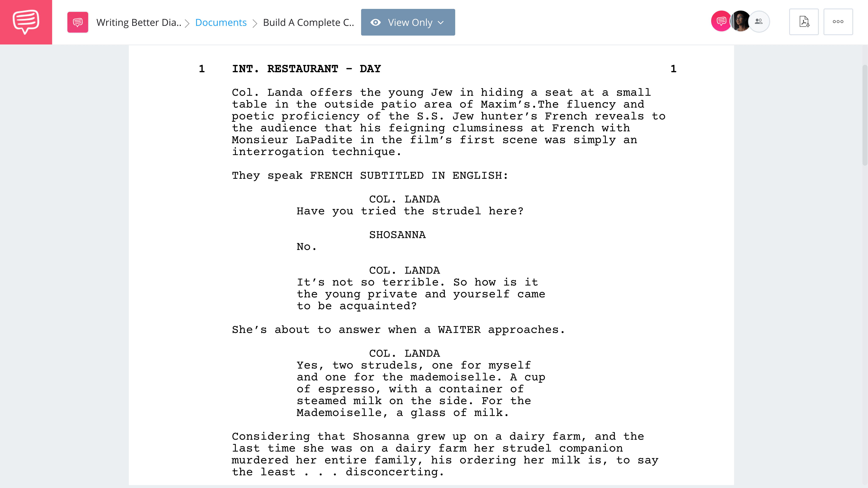The image size is (868, 488).
Task: Click the WriterDuet sidebar logo icon
Action: (26, 22)
